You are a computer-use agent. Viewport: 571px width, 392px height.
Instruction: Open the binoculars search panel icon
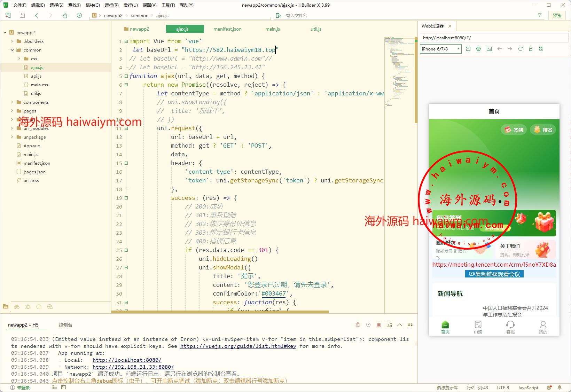coord(17,307)
